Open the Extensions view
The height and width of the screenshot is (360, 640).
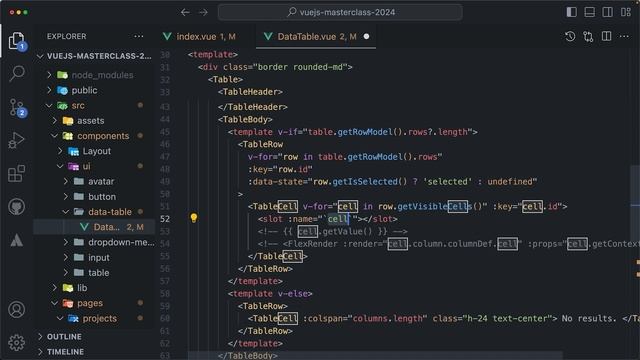17,173
